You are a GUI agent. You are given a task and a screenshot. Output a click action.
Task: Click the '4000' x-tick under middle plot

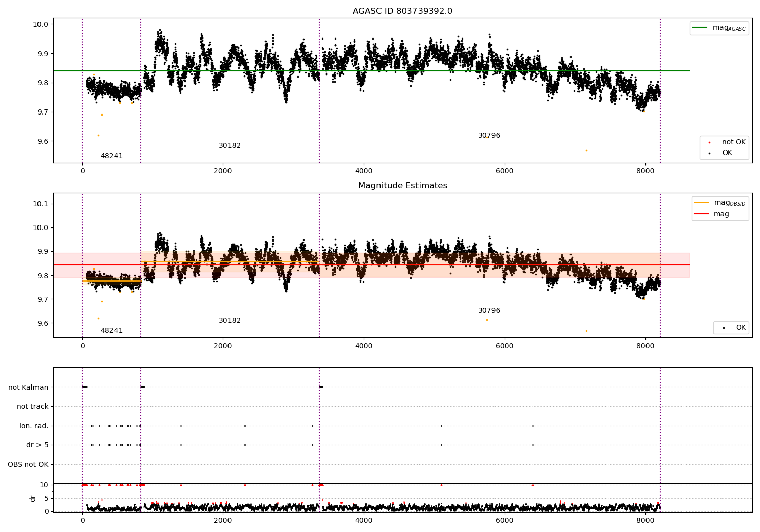coord(364,346)
